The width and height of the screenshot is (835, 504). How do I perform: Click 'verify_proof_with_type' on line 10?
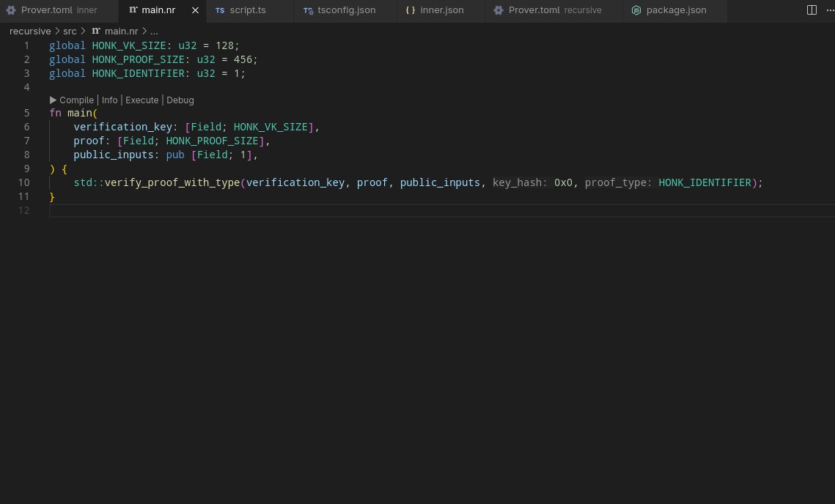click(x=172, y=182)
